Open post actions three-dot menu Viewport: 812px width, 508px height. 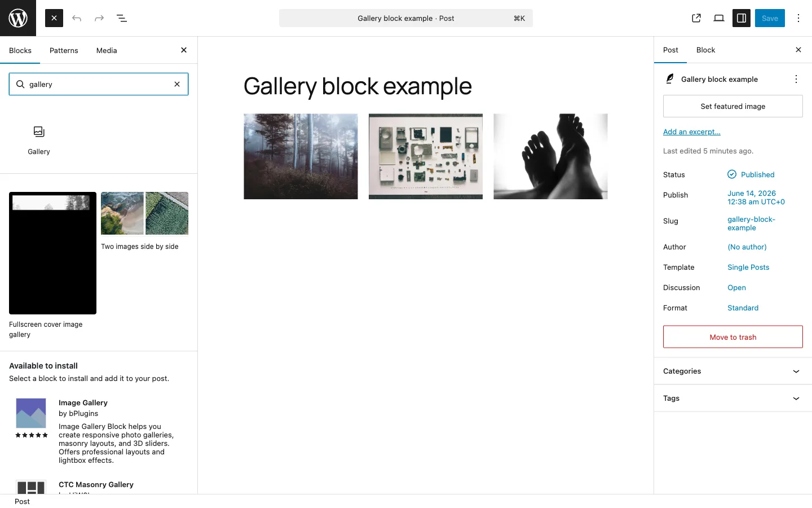(x=796, y=79)
